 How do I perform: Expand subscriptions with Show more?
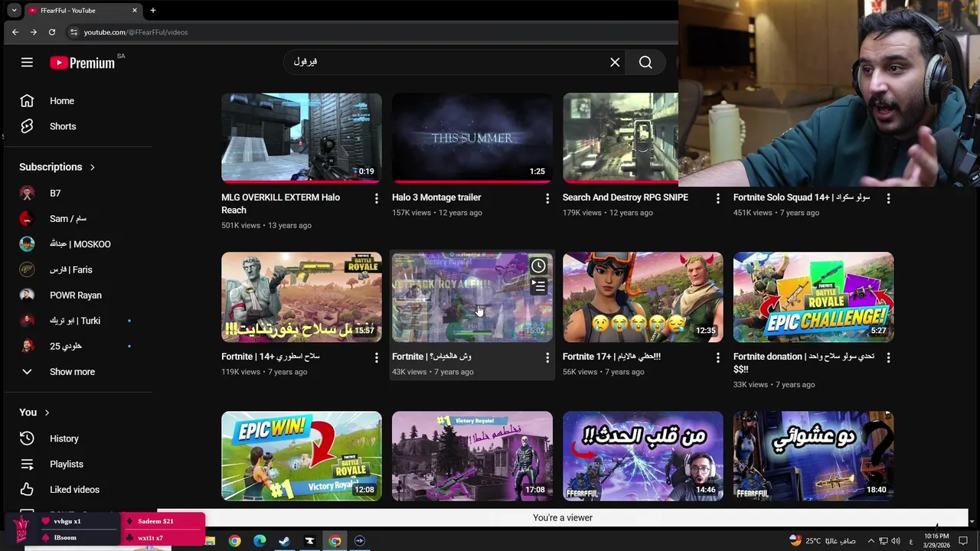tap(77, 372)
